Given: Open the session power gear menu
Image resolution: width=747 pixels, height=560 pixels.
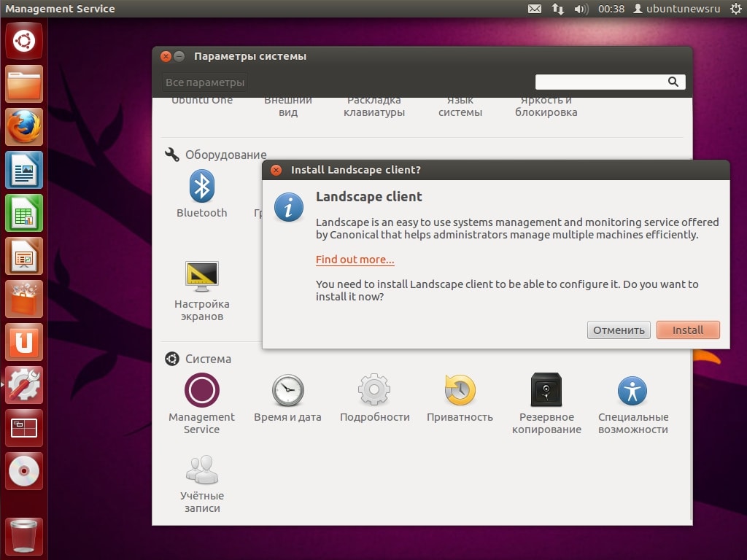Looking at the screenshot, I should 735,9.
